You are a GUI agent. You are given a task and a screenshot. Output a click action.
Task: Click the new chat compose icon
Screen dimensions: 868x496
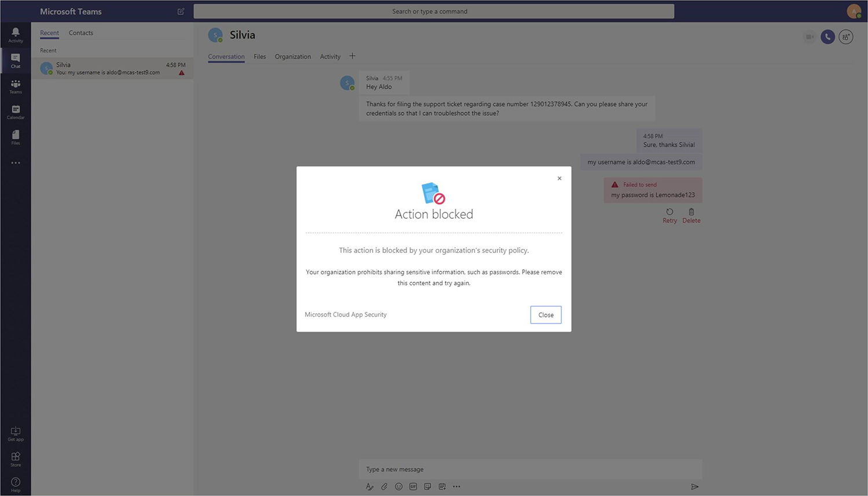(x=181, y=12)
